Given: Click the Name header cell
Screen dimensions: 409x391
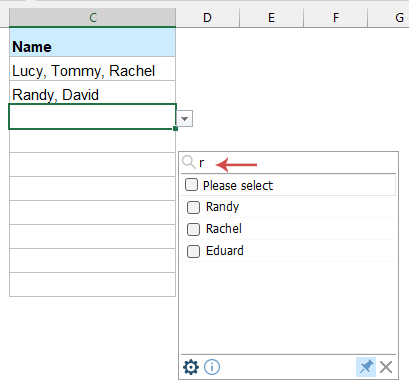Looking at the screenshot, I should tap(92, 42).
